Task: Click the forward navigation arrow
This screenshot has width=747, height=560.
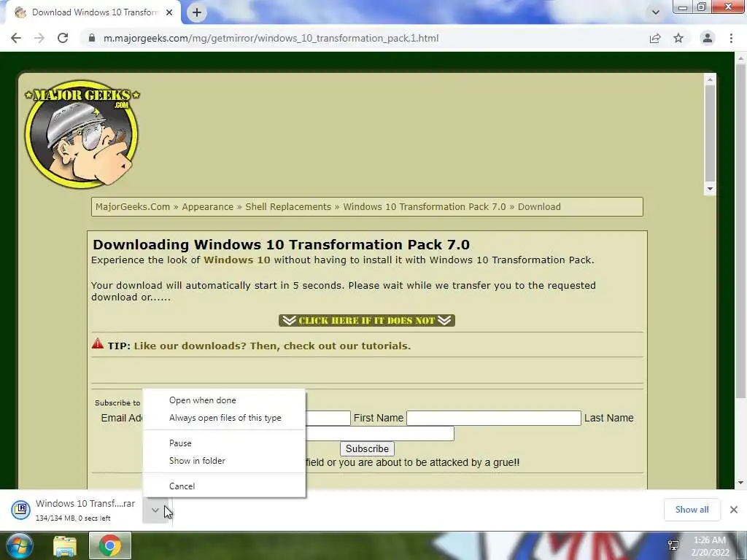Action: [39, 38]
